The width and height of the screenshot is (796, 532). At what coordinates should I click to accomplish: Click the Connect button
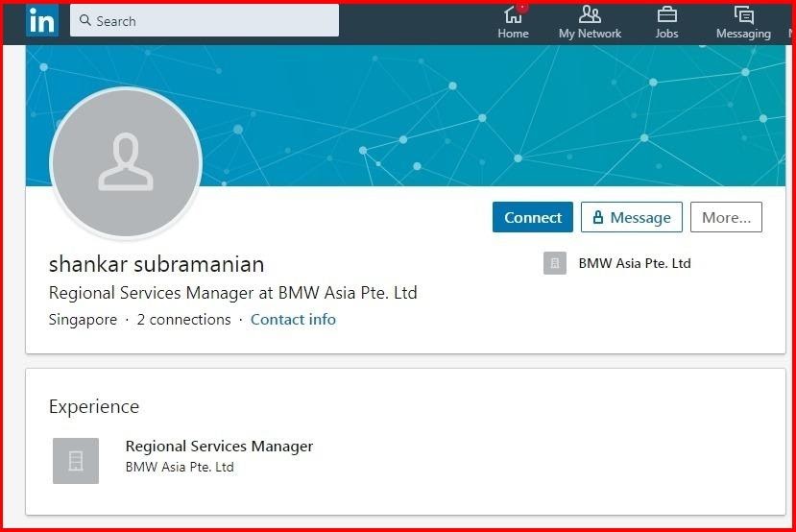point(533,217)
